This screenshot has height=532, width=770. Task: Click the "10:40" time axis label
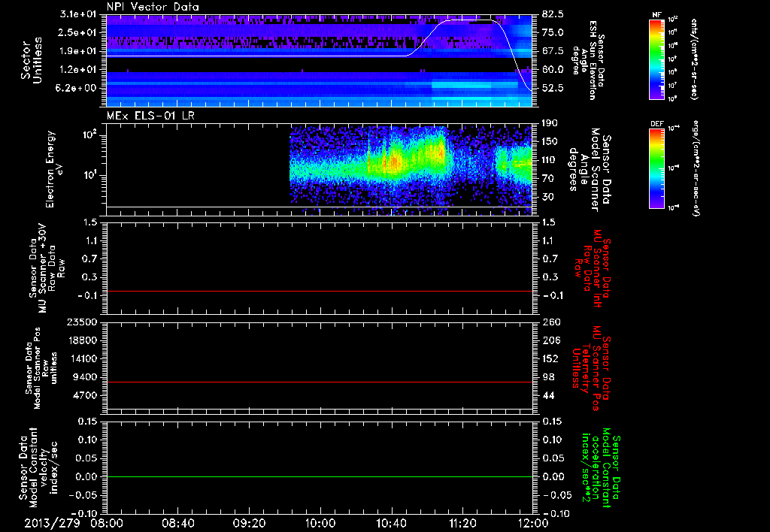coord(391,523)
